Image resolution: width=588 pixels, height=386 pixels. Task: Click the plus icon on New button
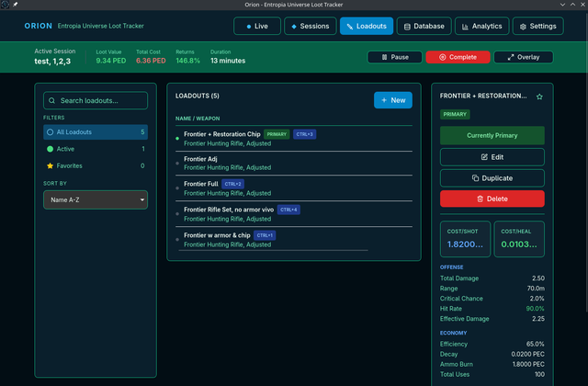pyautogui.click(x=384, y=100)
